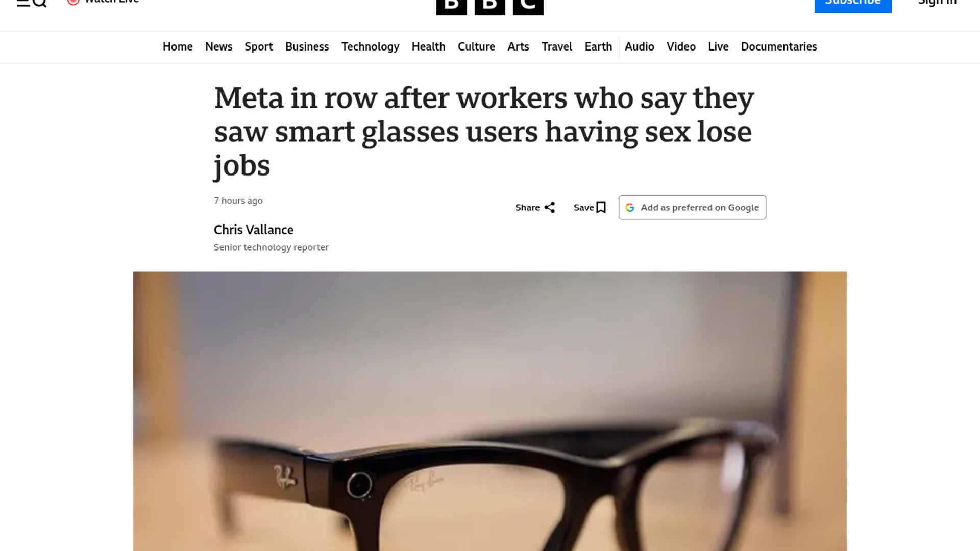This screenshot has height=551, width=980.
Task: Open the Home nav item
Action: (178, 47)
